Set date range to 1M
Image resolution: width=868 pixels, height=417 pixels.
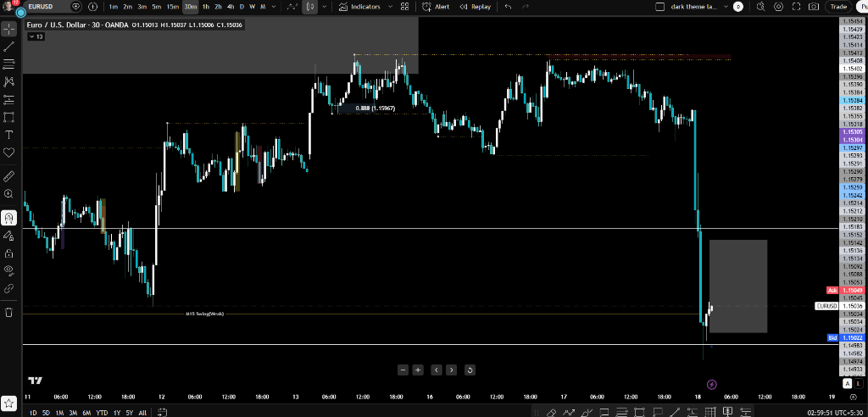click(59, 413)
